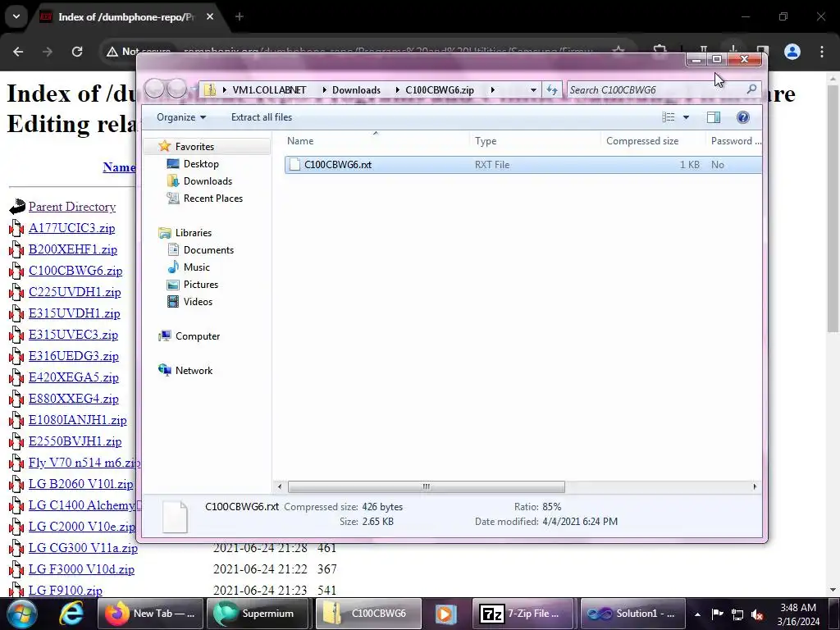This screenshot has height=630, width=840.
Task: Open the Action Center flag tray icon
Action: point(717,614)
